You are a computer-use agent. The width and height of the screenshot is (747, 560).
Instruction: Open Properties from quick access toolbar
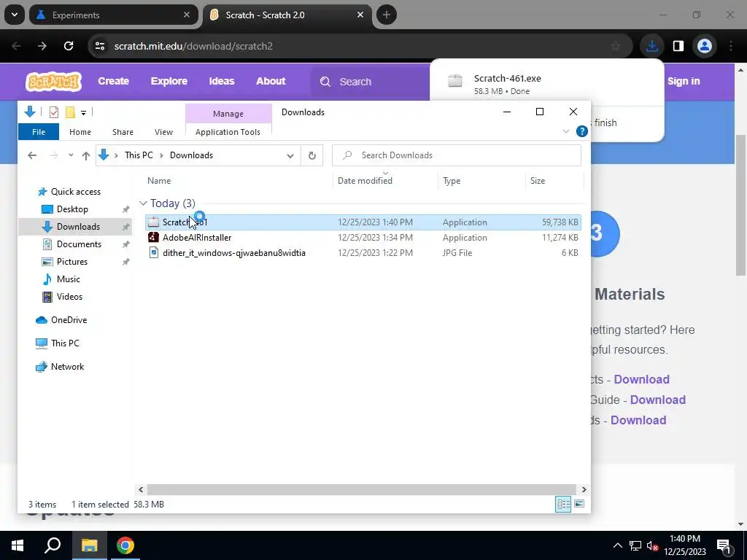54,112
